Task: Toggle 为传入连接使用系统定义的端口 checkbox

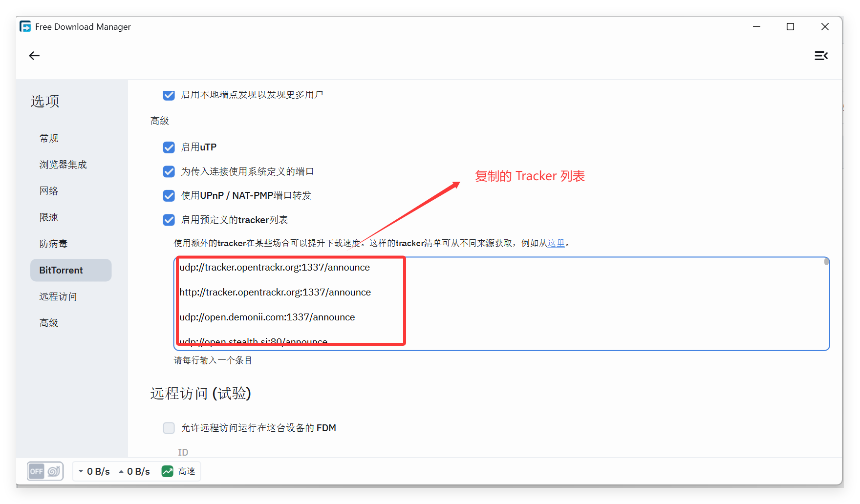Action: (x=169, y=171)
